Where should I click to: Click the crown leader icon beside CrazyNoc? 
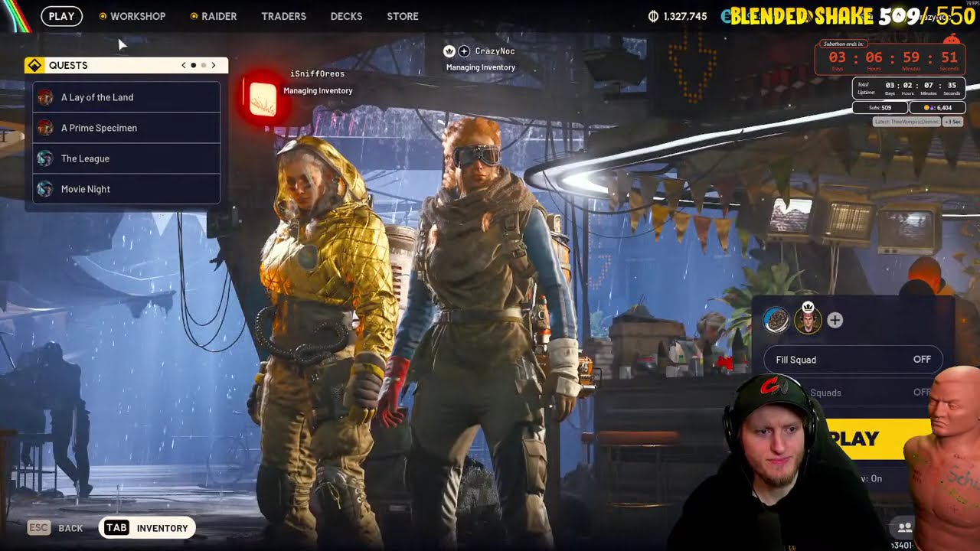(449, 51)
